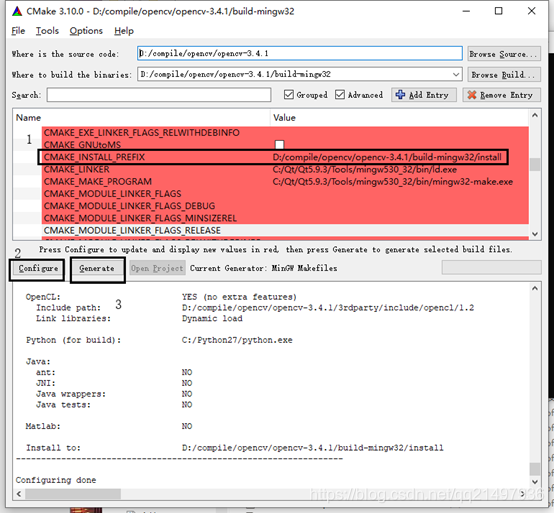Click the ld.exe linker path value
Screen dimensions: 554x513
click(x=365, y=170)
